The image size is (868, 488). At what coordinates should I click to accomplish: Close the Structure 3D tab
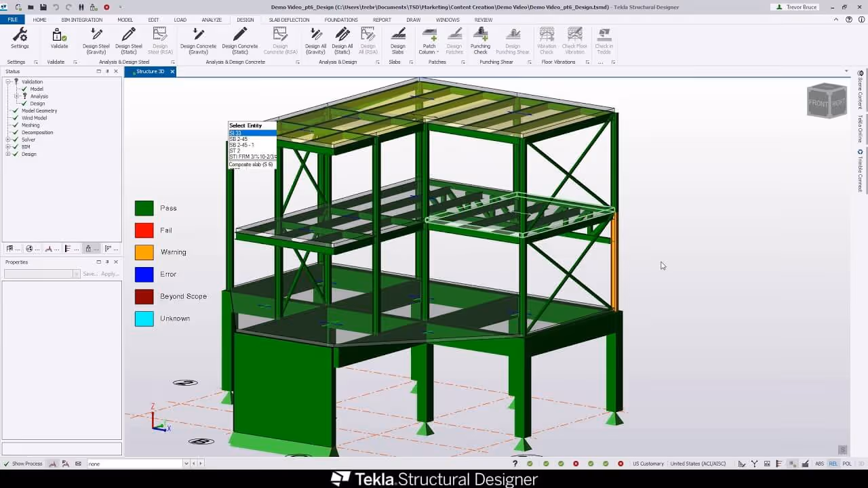coord(172,71)
